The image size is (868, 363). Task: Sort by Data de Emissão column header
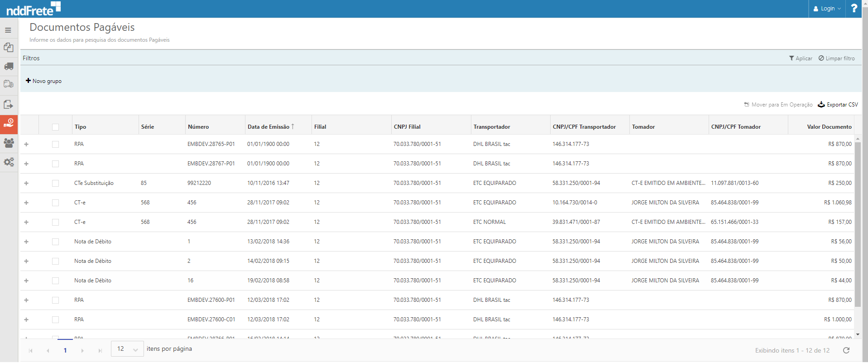(269, 127)
